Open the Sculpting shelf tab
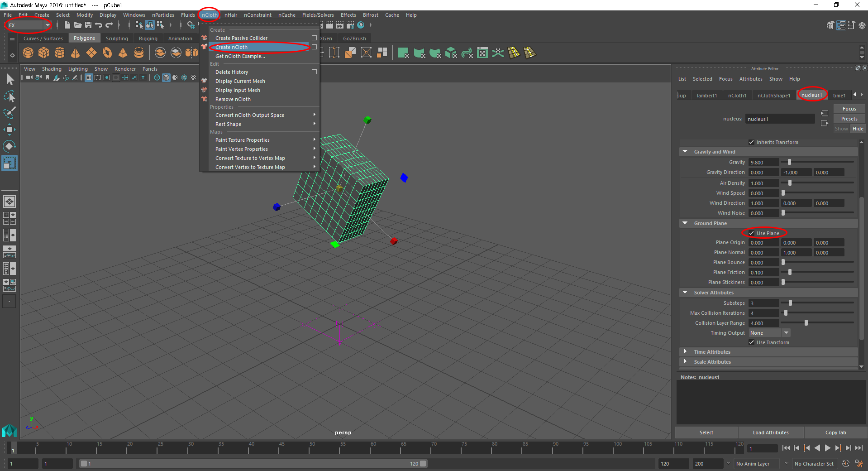The width and height of the screenshot is (868, 471). pos(117,38)
